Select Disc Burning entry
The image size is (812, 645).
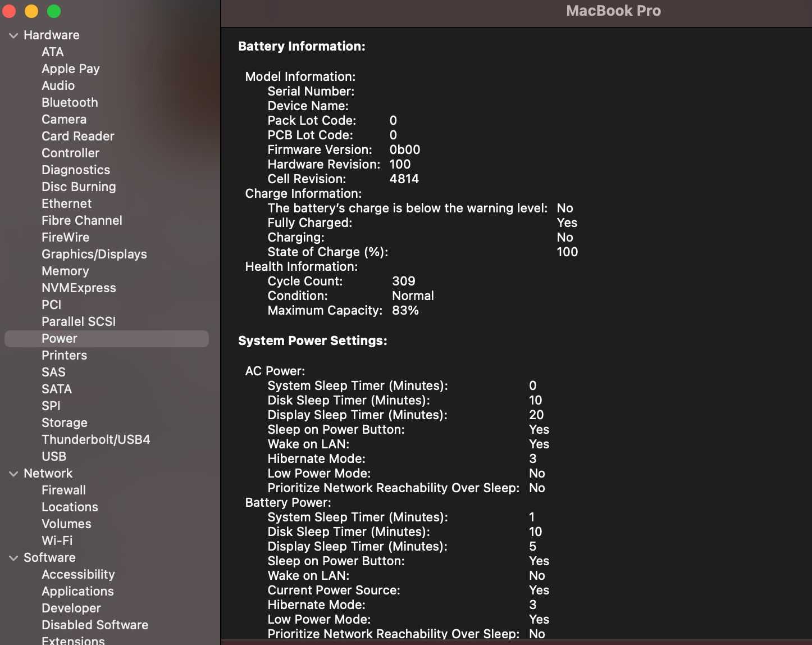click(x=79, y=187)
